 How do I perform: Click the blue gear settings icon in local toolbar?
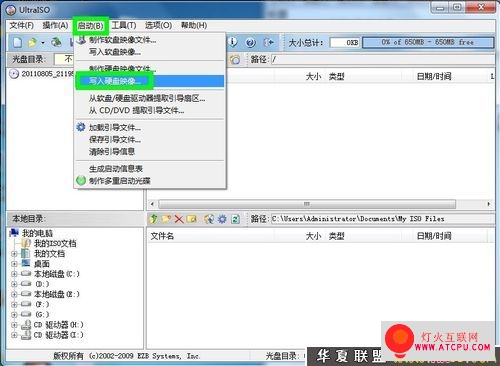pyautogui.click(x=222, y=219)
